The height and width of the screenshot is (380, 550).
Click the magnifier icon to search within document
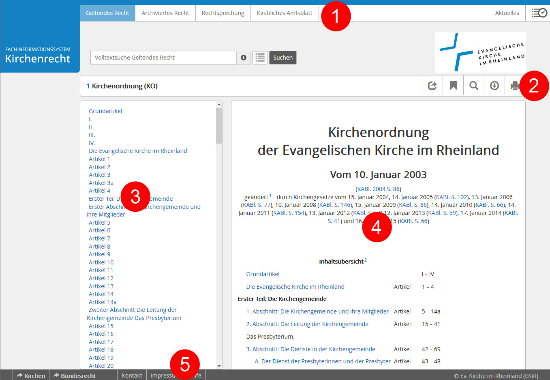click(x=474, y=86)
